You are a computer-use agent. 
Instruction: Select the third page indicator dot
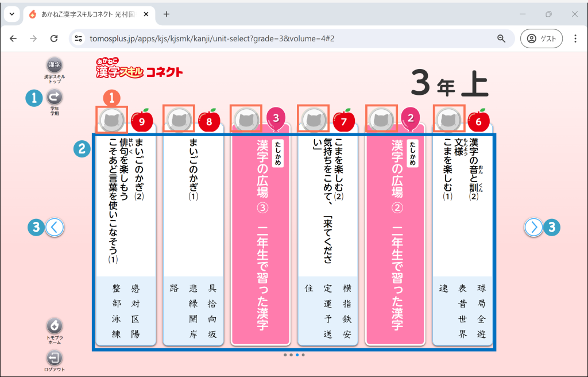(297, 355)
